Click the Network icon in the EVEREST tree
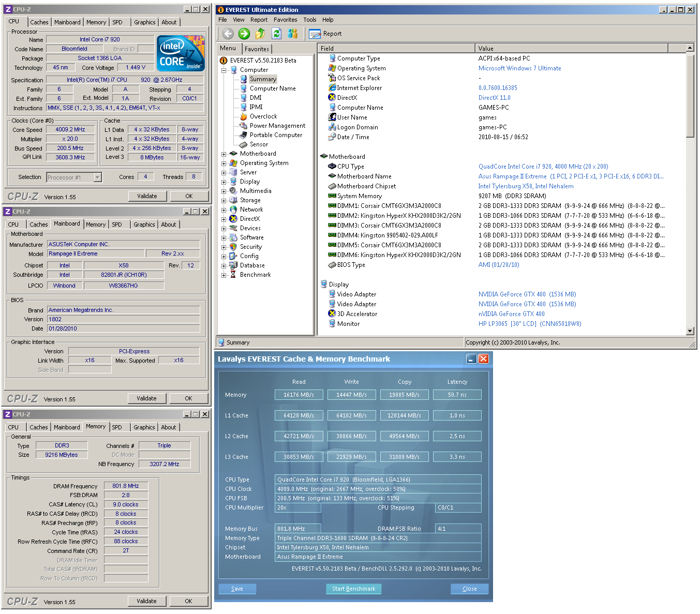The image size is (700, 614). (x=233, y=209)
